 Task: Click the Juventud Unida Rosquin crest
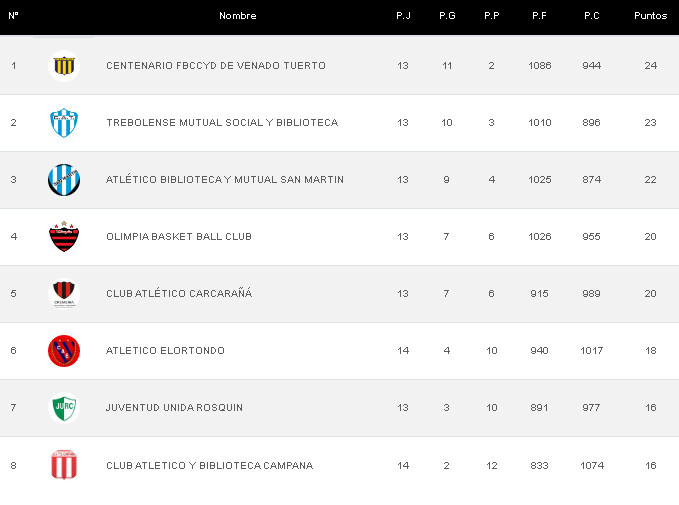(64, 408)
